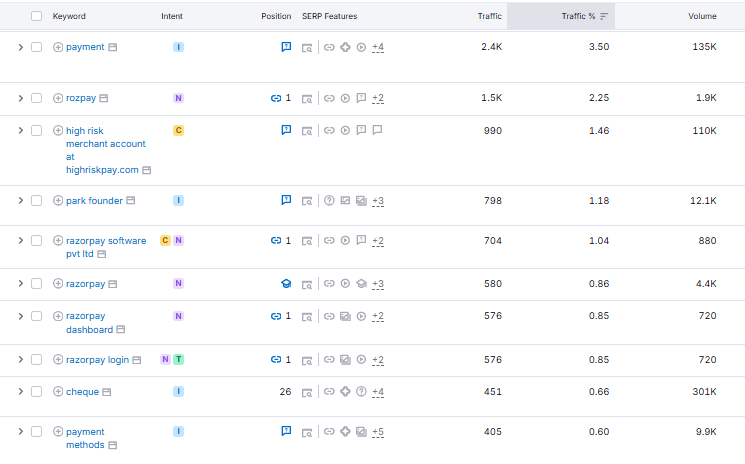Image resolution: width=745 pixels, height=464 pixels.
Task: Check the box for razorpay dashboard row
Action: click(36, 316)
